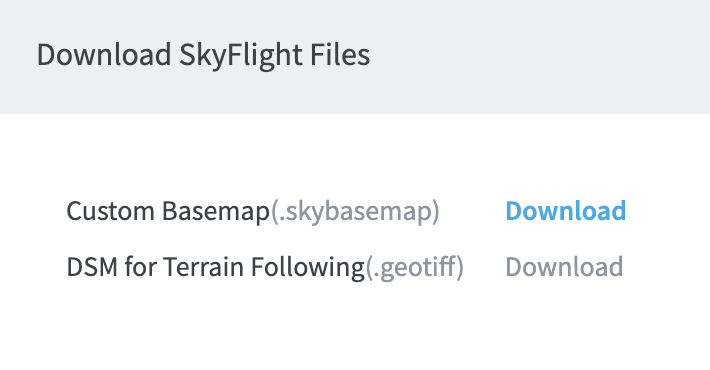Click the word Basemap in first row

click(216, 212)
